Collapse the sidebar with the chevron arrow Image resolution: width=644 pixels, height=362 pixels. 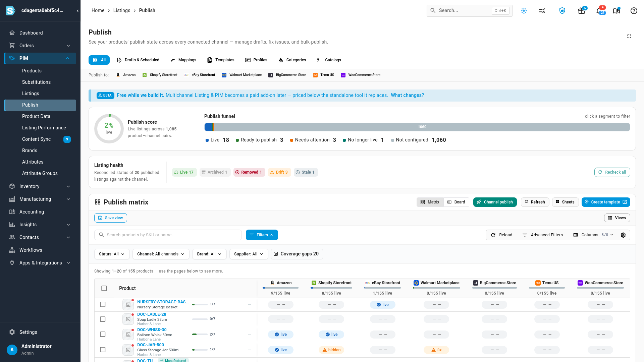point(77,11)
